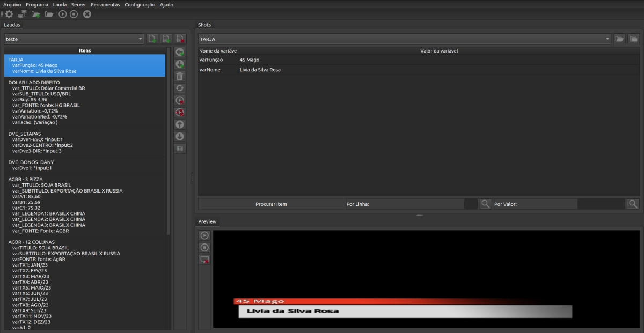
Task: Move item up with the up arrow icon
Action: tap(180, 124)
